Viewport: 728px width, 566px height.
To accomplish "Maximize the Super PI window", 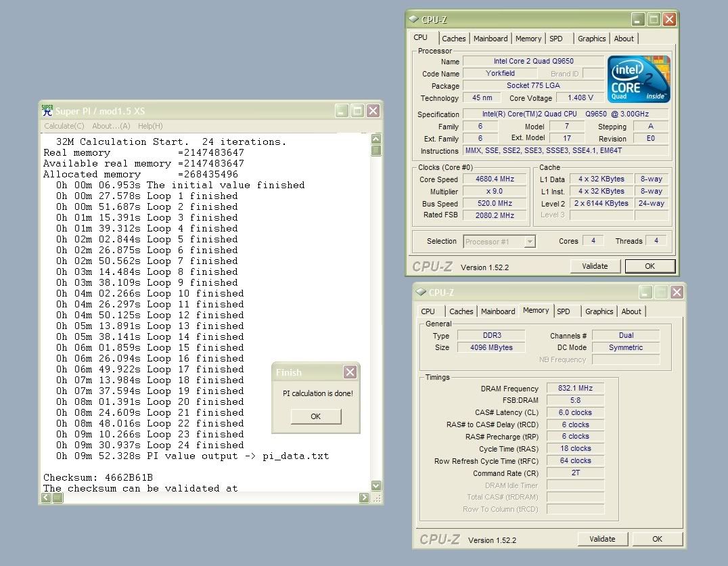I will [357, 110].
